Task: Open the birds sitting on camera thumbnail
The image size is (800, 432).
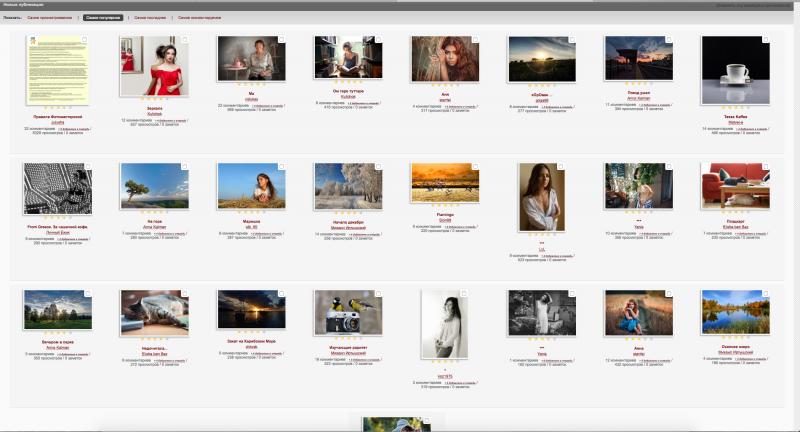Action: 348,312
